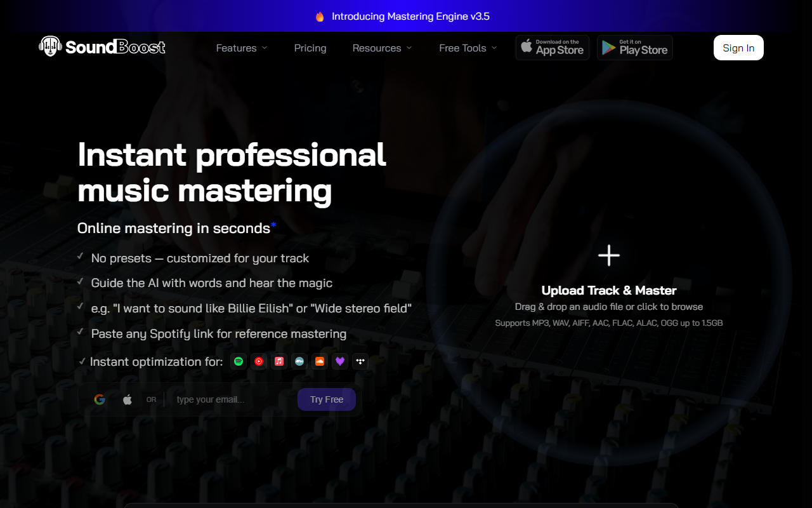Click "No presets — customized for your track"
The height and width of the screenshot is (508, 812).
click(x=200, y=258)
